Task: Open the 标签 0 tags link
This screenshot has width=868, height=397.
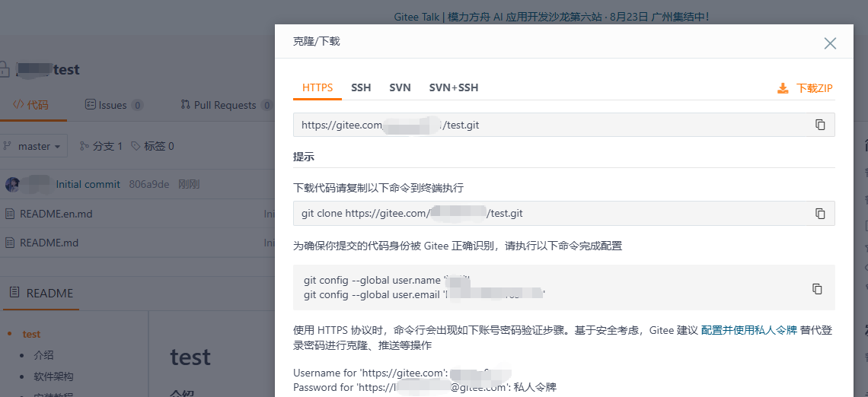Action: point(152,146)
